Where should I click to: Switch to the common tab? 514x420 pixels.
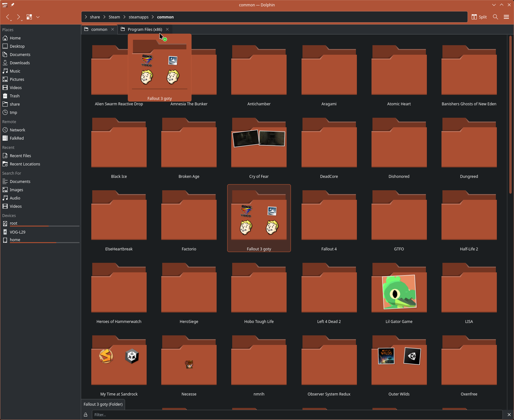[99, 29]
